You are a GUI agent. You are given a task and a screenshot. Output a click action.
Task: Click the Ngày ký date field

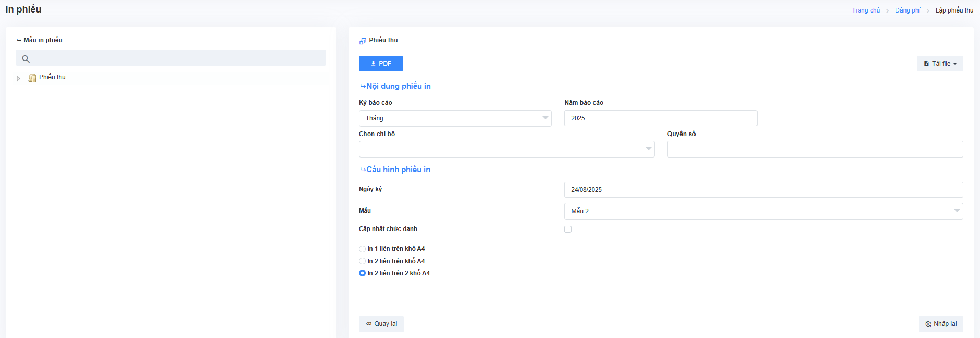coord(763,190)
